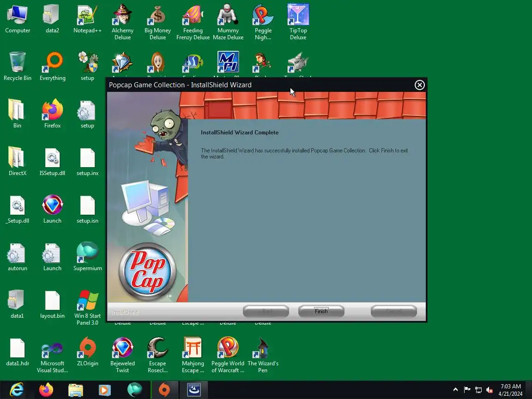Open the Computer desktop icon
The height and width of the screenshot is (399, 532).
[x=17, y=19]
